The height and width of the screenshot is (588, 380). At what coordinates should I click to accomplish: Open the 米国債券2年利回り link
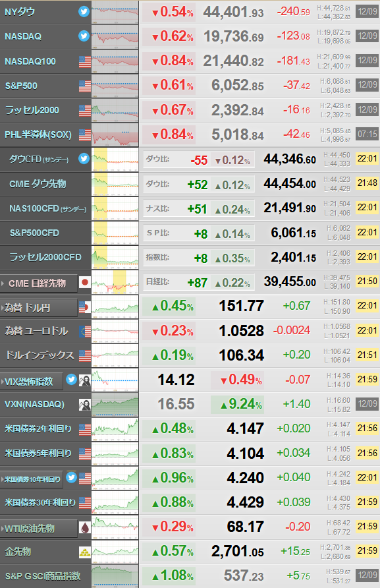(x=38, y=428)
